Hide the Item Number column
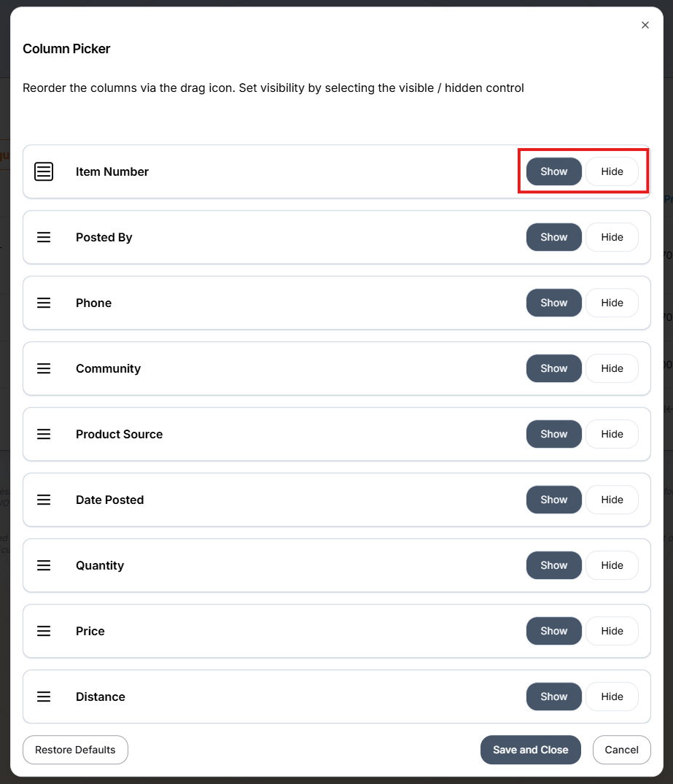Screen dimensions: 673x784 (612, 171)
